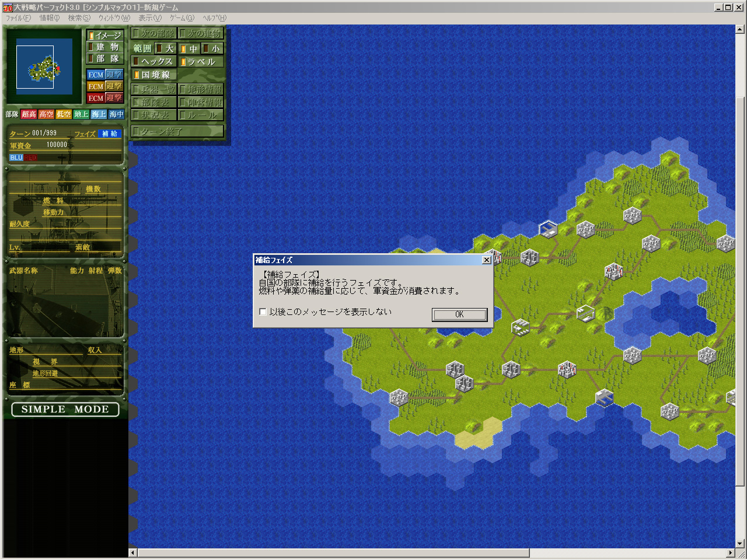
Task: Close the 補給フェイズ dialog with X
Action: click(487, 260)
